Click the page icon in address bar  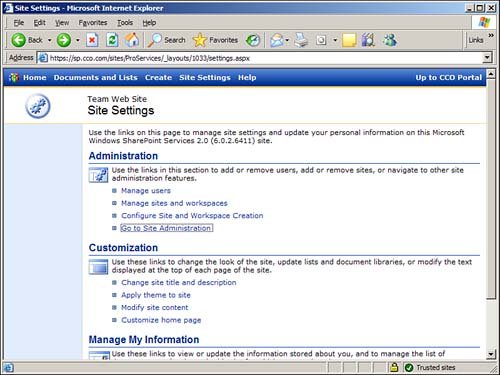[x=43, y=58]
